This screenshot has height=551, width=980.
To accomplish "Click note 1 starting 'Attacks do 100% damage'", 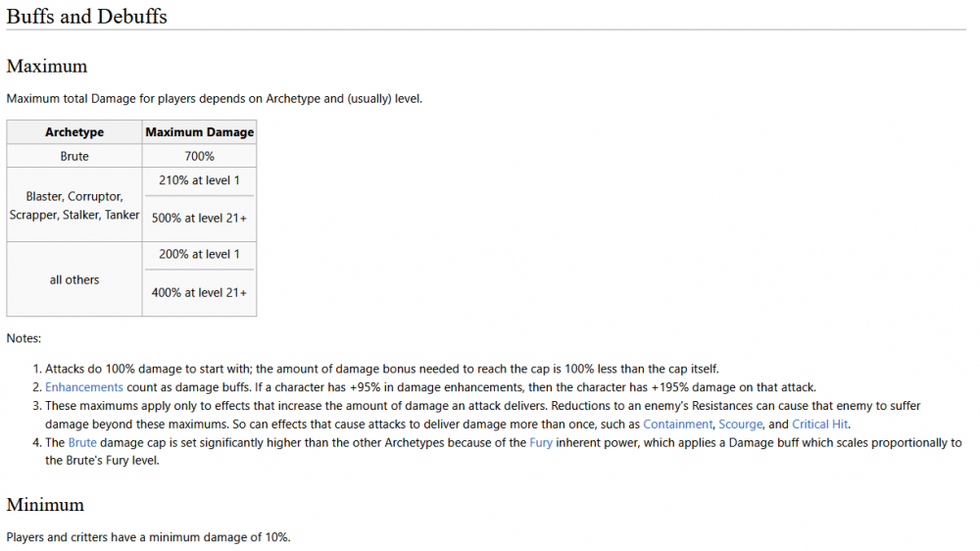I will (382, 369).
